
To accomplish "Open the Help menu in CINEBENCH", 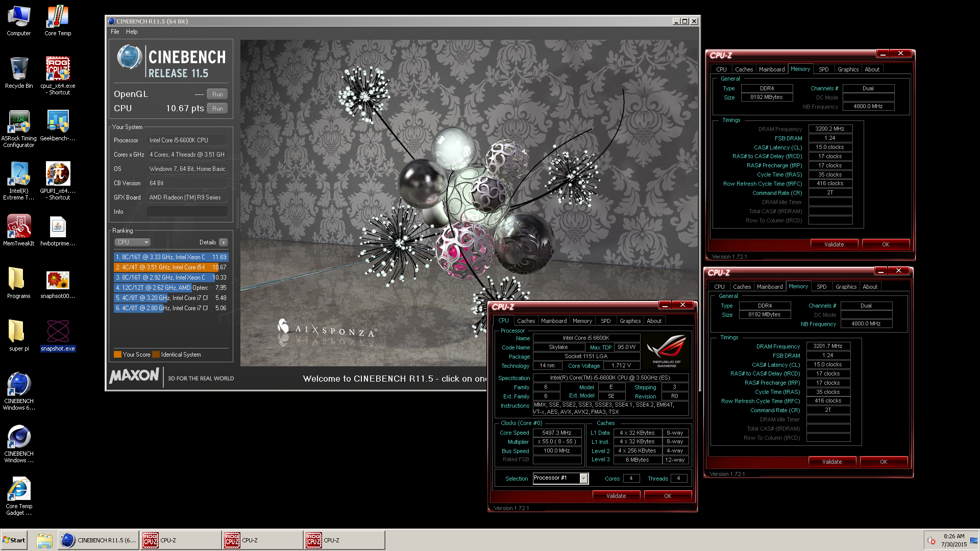I will point(132,32).
